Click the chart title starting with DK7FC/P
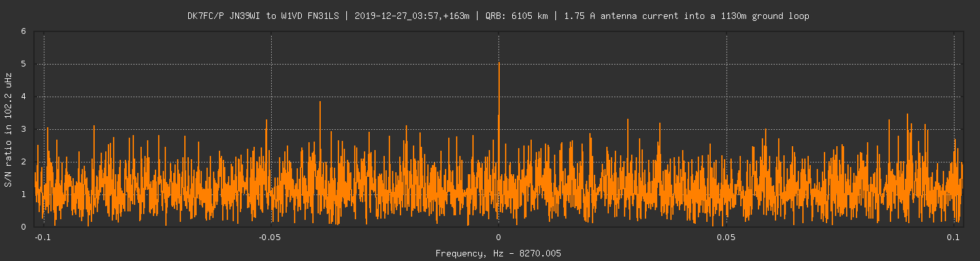This screenshot has height=261, width=980. coord(498,16)
